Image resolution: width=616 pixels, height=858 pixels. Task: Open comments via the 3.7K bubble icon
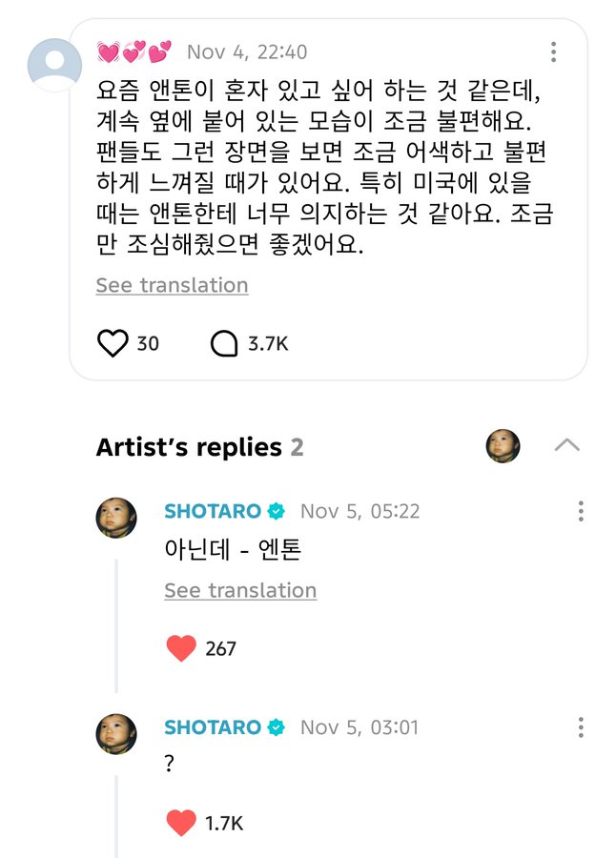point(223,343)
